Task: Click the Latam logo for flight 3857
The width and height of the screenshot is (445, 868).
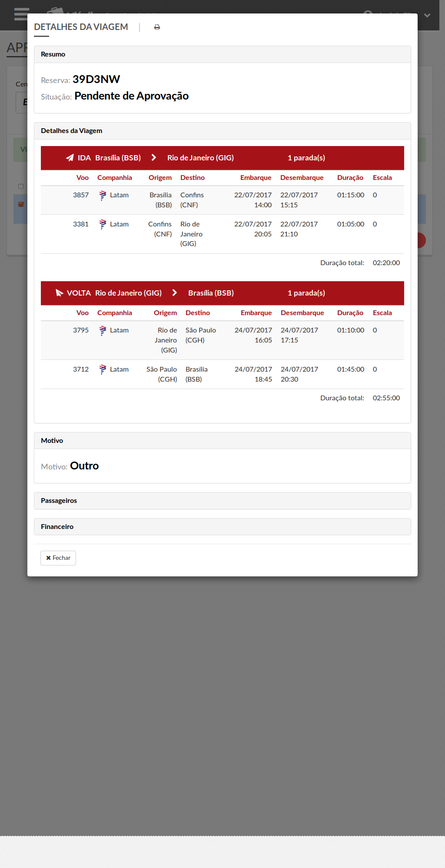Action: point(103,196)
